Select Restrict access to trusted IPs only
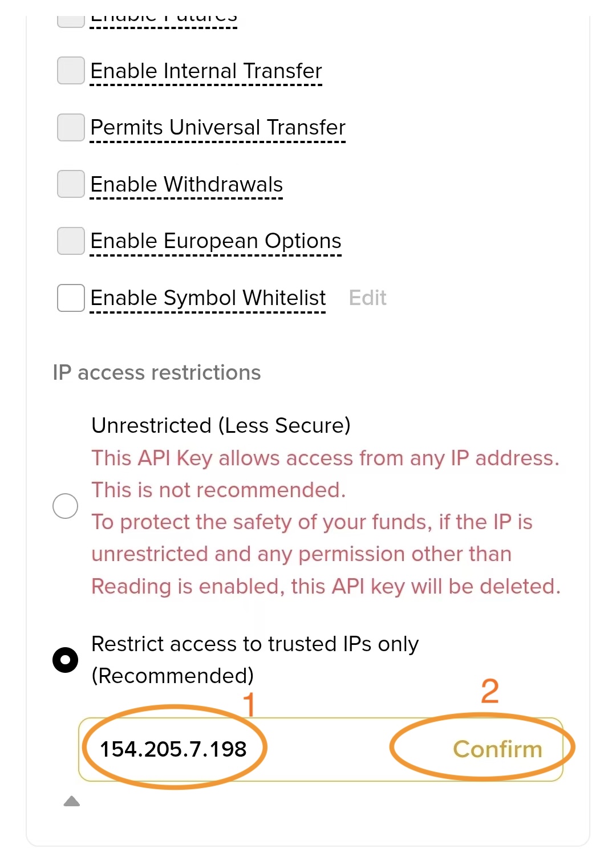 [66, 659]
